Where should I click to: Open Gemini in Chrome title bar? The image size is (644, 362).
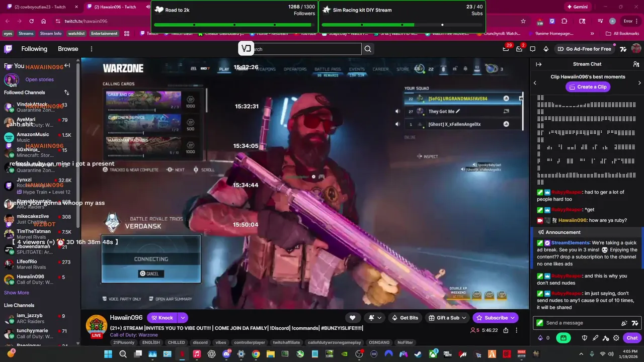577,7
